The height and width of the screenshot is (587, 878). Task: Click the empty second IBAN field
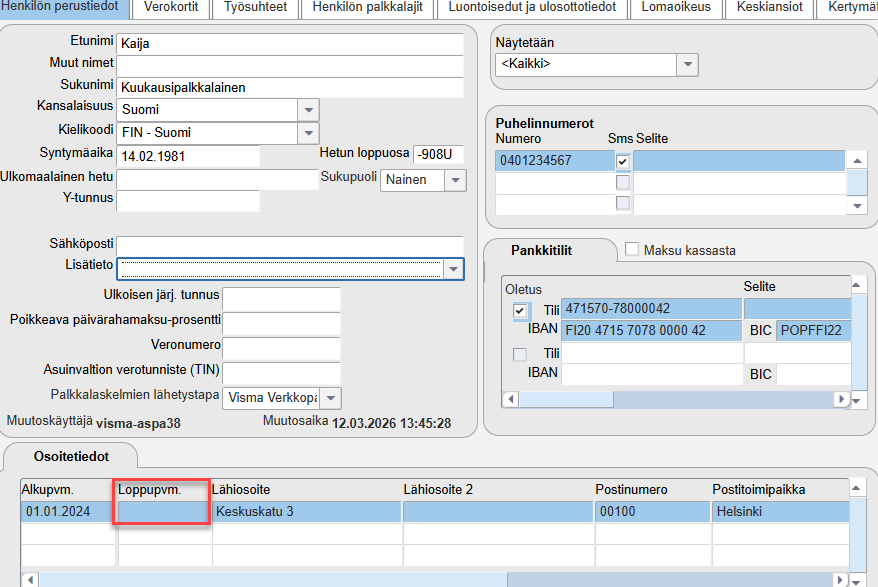pyautogui.click(x=651, y=374)
